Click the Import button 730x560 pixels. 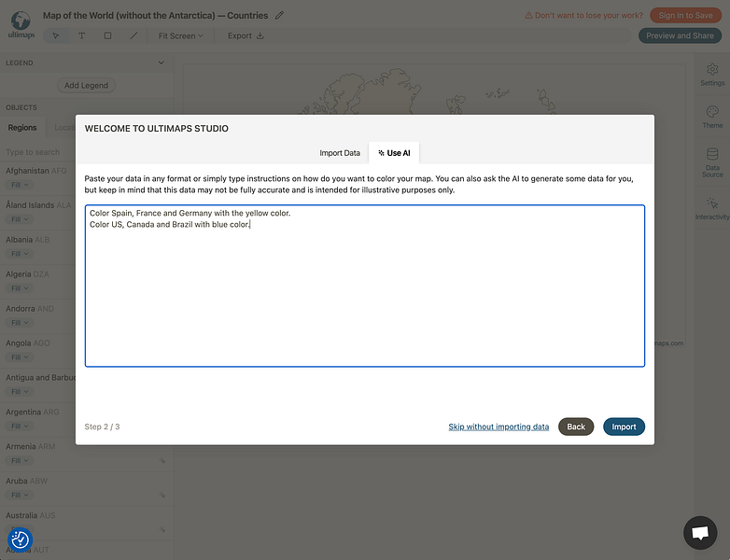(x=624, y=427)
